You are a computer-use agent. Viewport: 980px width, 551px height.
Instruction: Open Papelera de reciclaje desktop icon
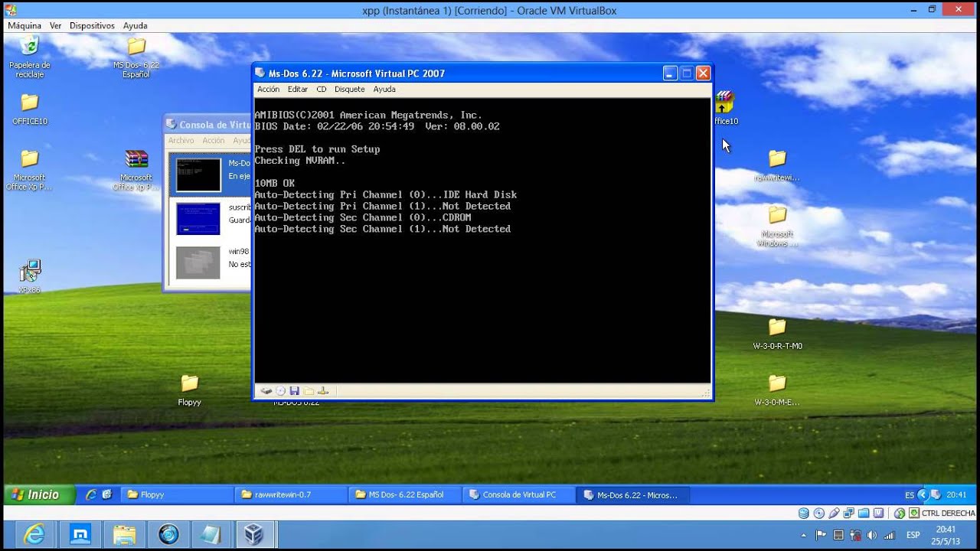[x=29, y=56]
